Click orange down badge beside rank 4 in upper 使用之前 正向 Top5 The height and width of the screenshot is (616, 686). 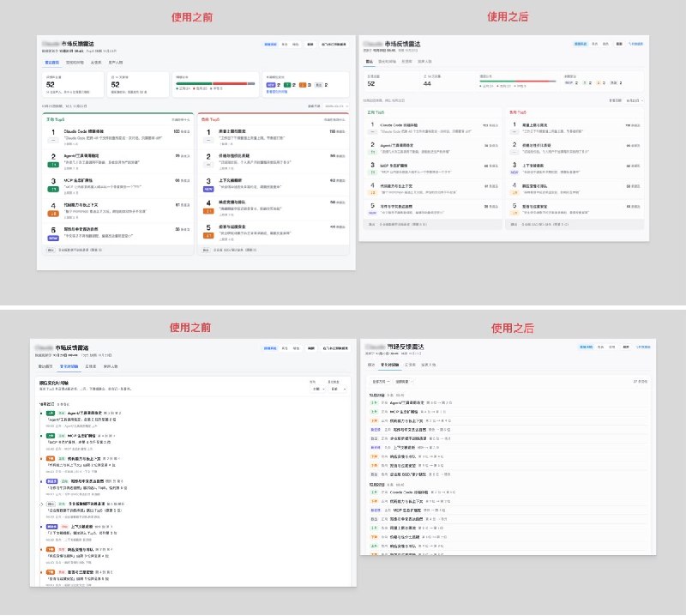(53, 214)
